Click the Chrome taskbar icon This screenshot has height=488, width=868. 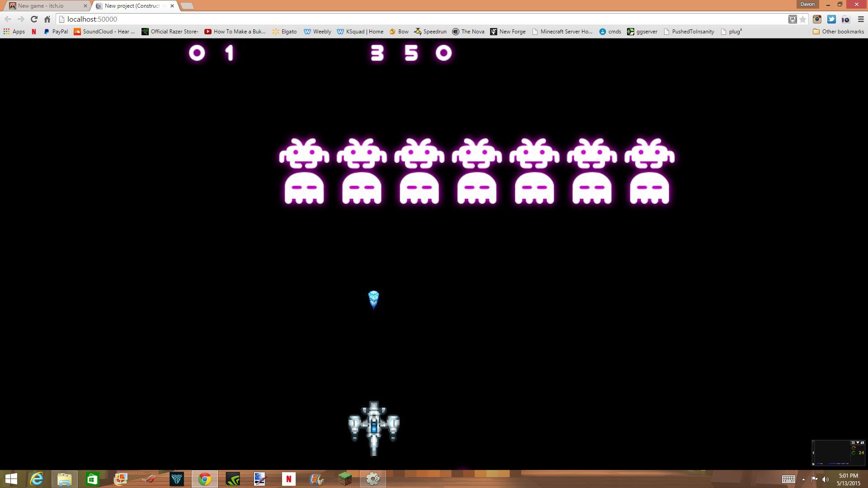[204, 479]
